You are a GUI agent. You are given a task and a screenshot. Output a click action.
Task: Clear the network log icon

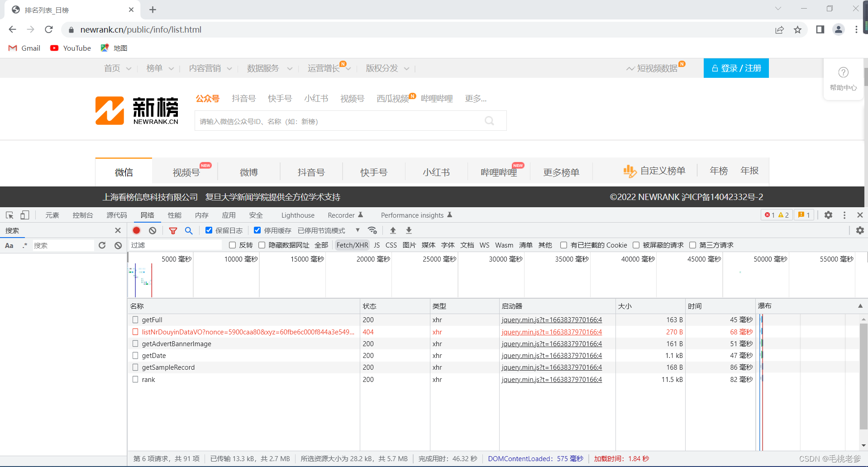coord(153,230)
